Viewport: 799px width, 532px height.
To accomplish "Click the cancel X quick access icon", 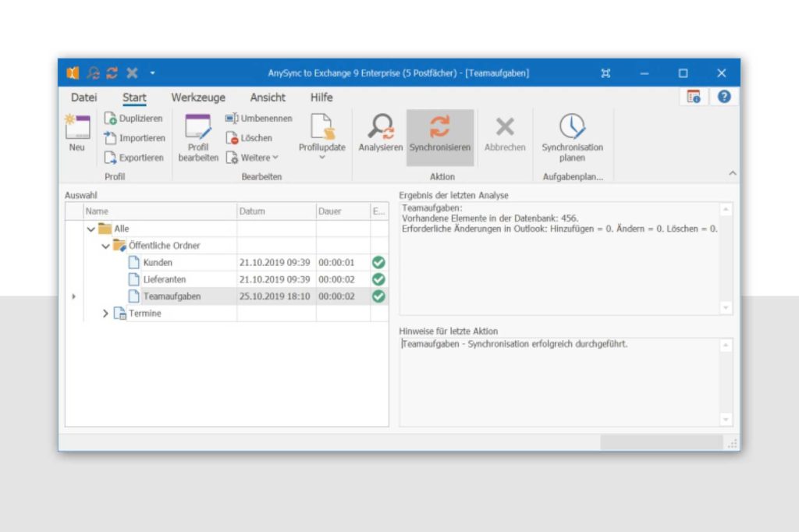I will pos(132,73).
